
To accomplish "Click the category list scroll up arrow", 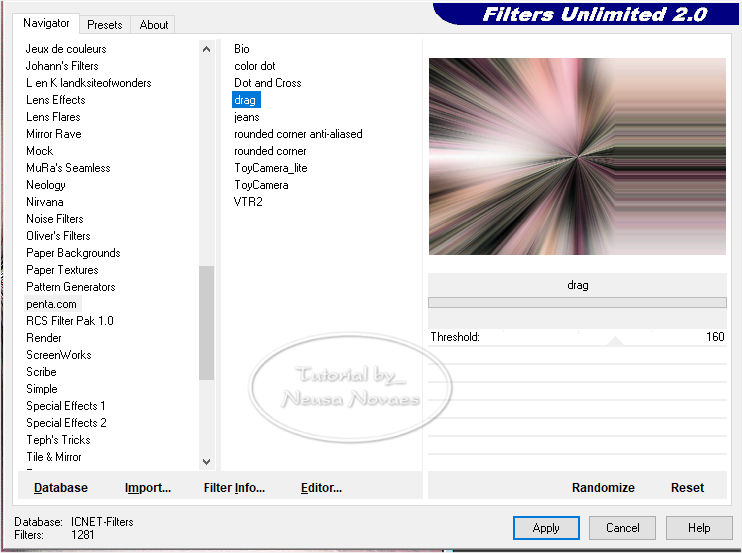I will (x=206, y=49).
